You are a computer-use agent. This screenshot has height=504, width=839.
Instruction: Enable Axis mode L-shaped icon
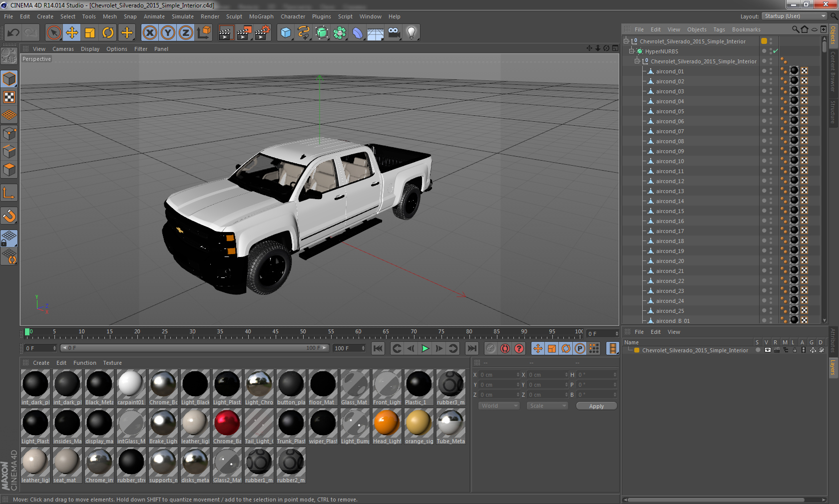point(9,193)
